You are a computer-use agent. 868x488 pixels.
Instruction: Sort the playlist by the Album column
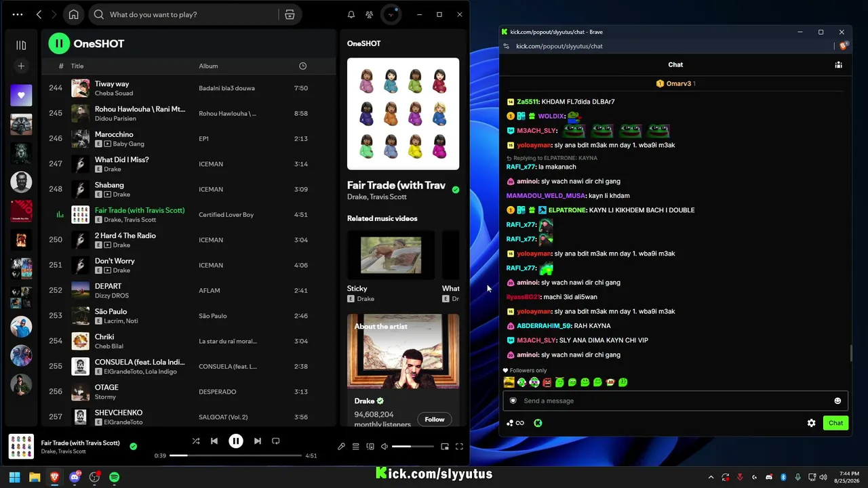208,66
